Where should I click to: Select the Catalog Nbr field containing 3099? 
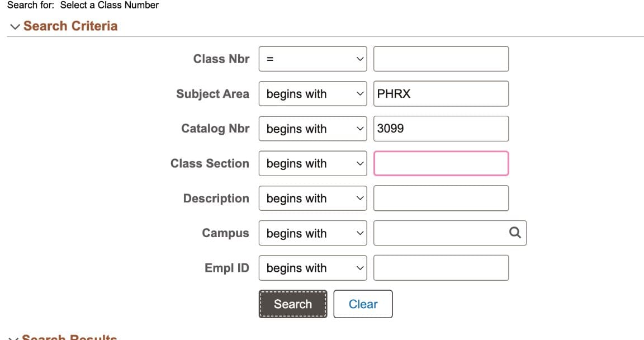point(441,129)
